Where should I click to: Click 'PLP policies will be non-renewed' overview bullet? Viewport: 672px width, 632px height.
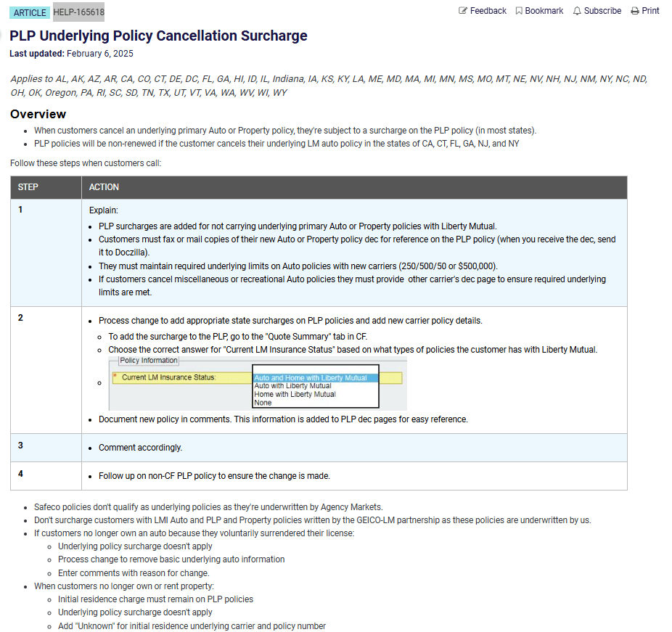click(x=277, y=144)
